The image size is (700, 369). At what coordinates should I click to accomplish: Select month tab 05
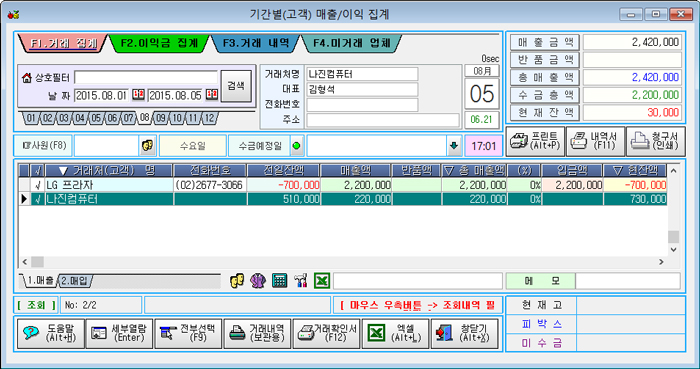coord(96,118)
